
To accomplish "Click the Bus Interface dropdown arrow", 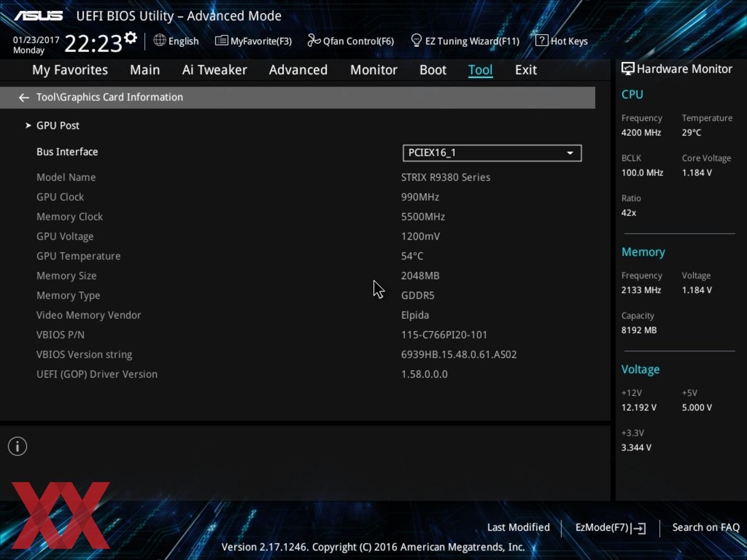I will pyautogui.click(x=570, y=153).
